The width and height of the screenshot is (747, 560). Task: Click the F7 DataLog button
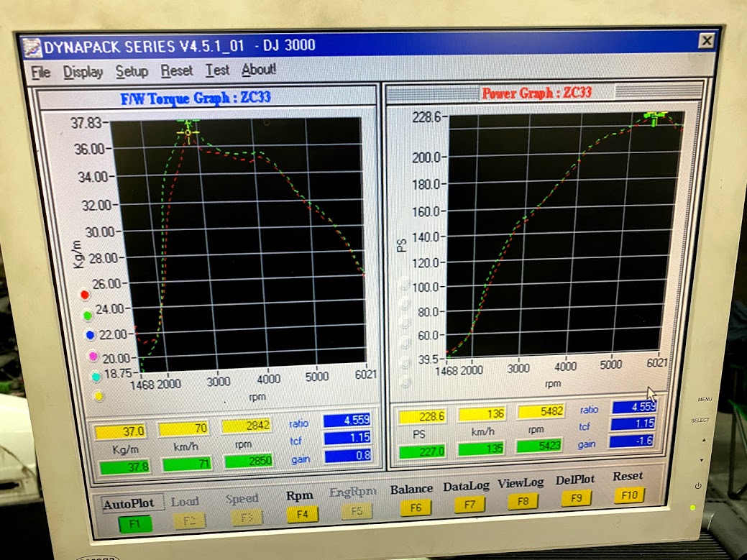point(469,504)
